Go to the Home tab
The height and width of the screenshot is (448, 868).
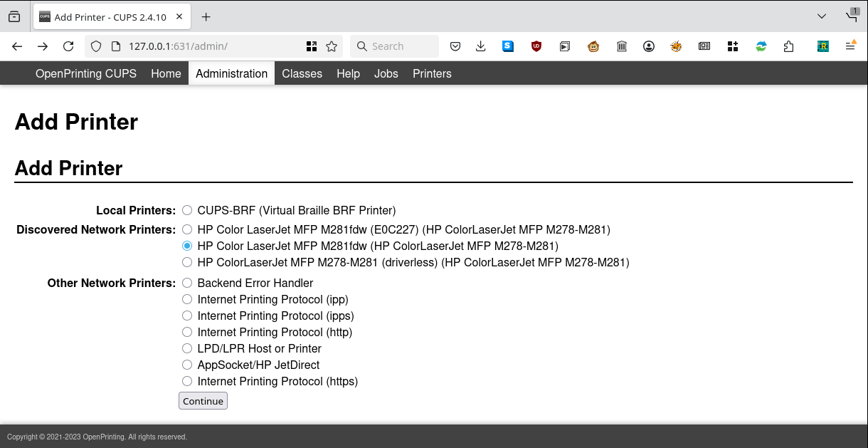coord(166,73)
